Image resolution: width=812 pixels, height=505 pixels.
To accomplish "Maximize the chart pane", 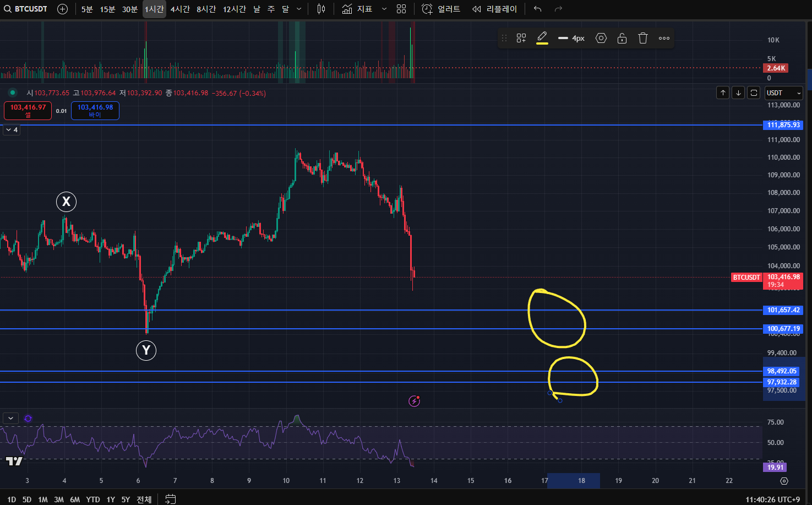I will pos(754,93).
